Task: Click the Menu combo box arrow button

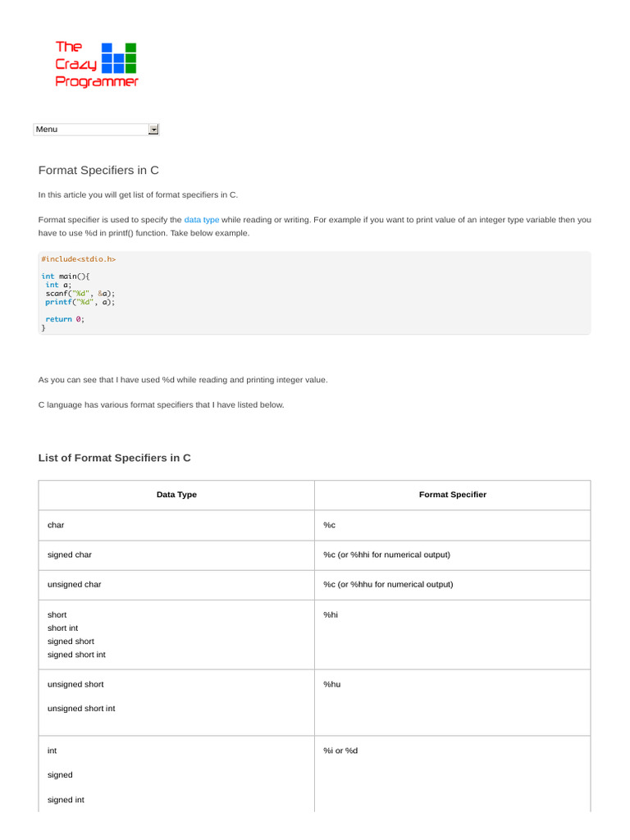Action: tap(153, 129)
